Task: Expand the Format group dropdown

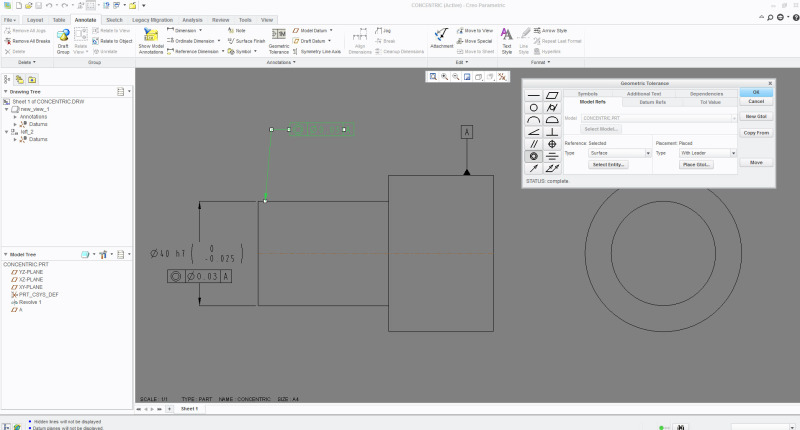Action: 541,62
